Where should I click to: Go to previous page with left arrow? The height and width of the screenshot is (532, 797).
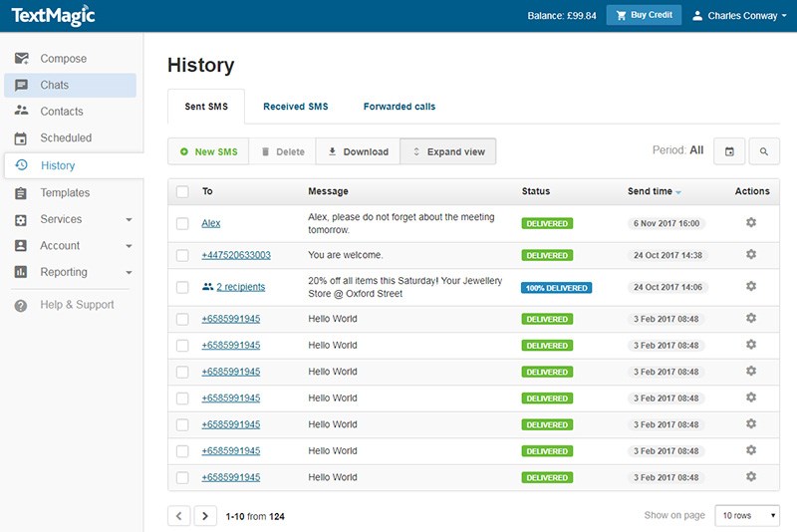(x=179, y=516)
